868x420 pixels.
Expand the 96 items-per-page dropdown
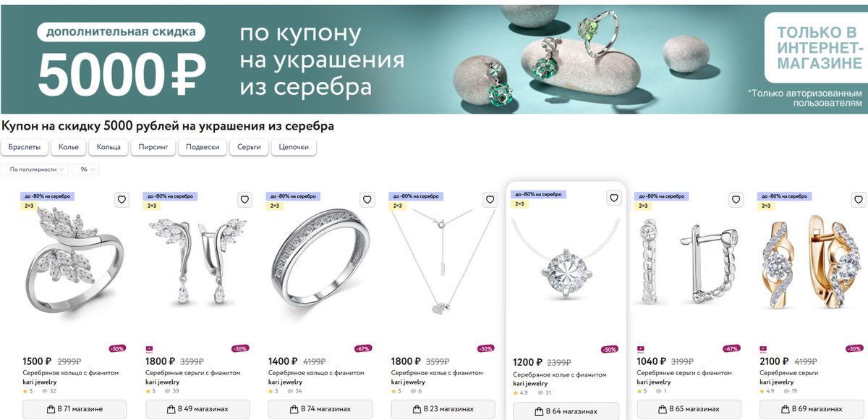[85, 169]
